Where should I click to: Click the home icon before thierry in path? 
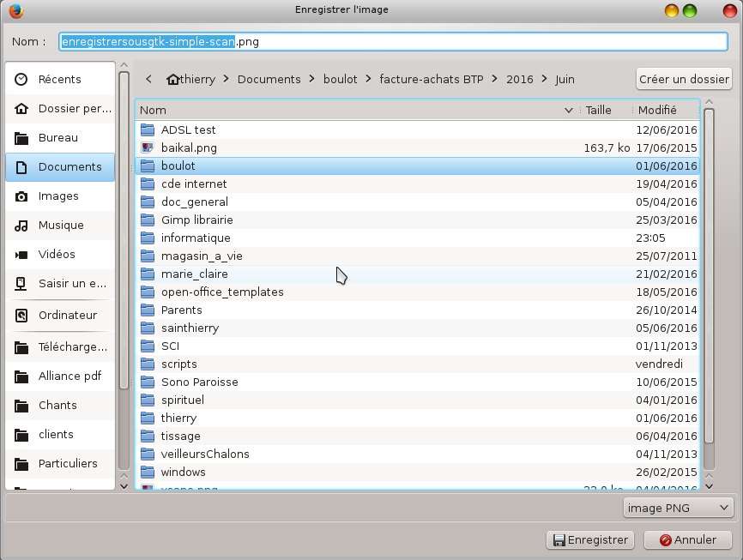point(174,79)
